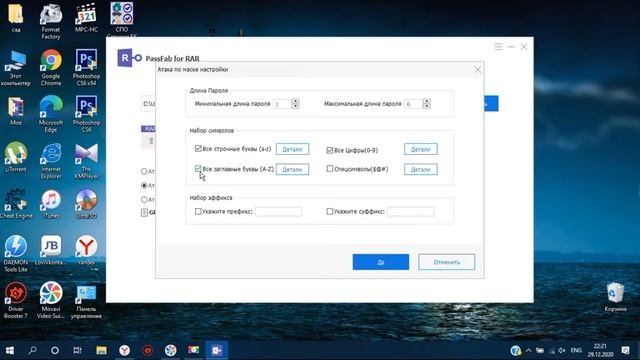The height and width of the screenshot is (360, 640).
Task: Decrease maximum password length spinner
Action: 427,107
